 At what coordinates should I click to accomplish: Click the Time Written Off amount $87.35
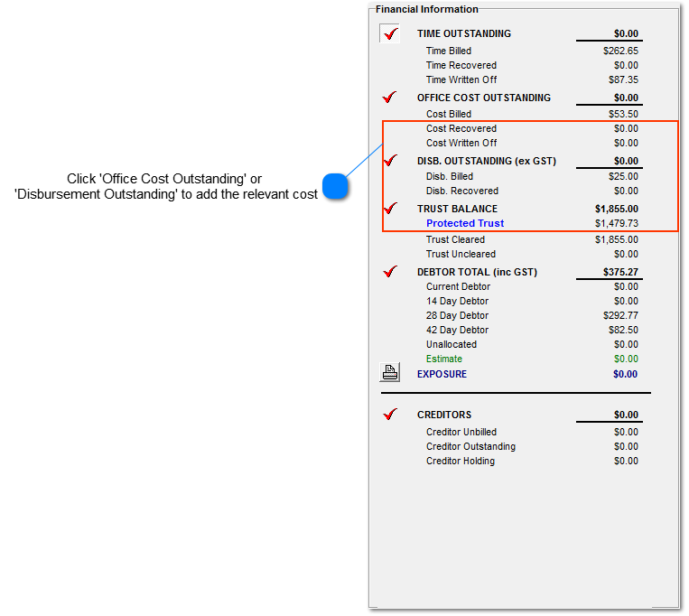620,79
